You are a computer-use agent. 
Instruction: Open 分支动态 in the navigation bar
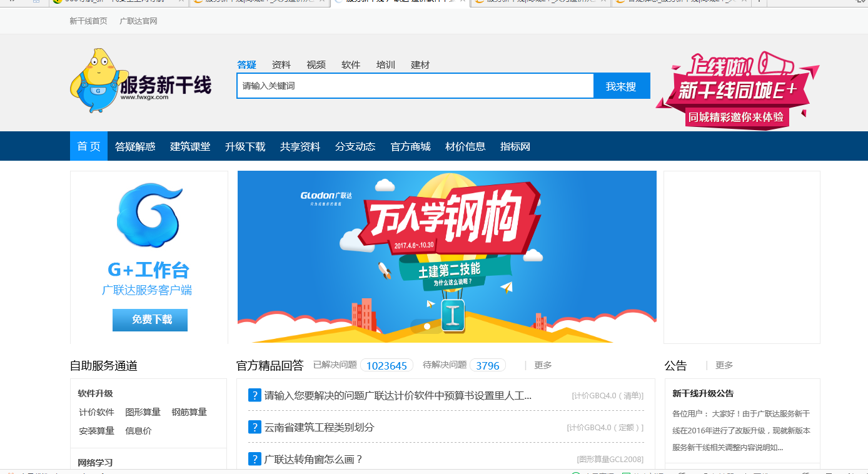point(355,146)
